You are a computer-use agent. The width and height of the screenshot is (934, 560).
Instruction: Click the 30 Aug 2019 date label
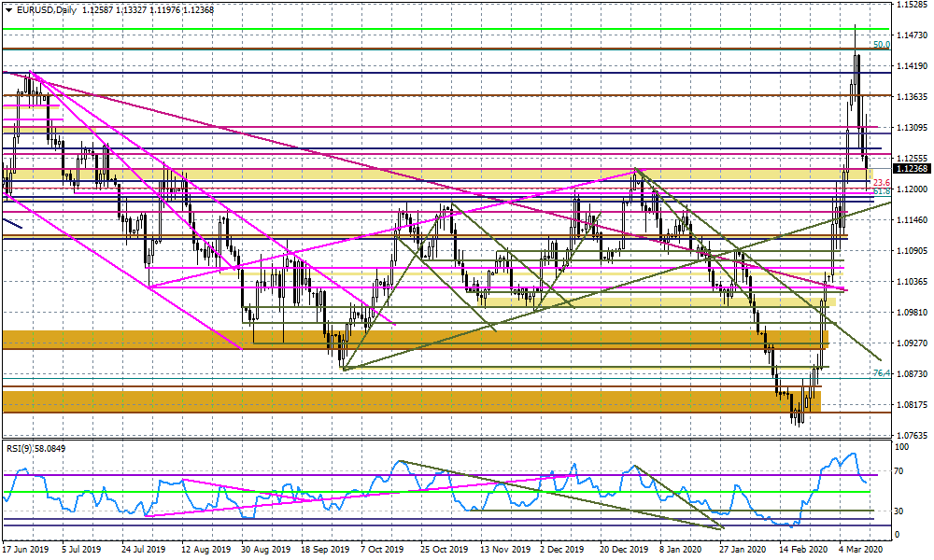(x=266, y=550)
